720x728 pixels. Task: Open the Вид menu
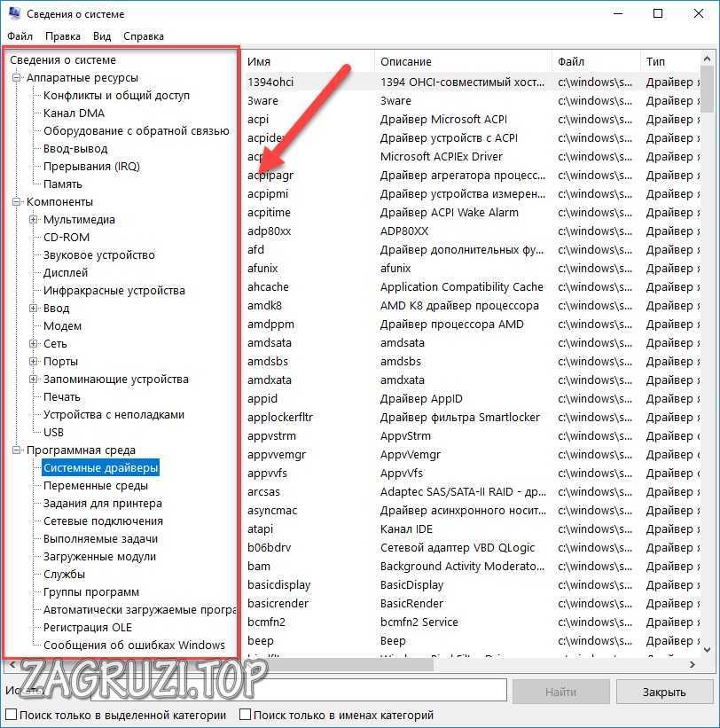click(x=102, y=36)
